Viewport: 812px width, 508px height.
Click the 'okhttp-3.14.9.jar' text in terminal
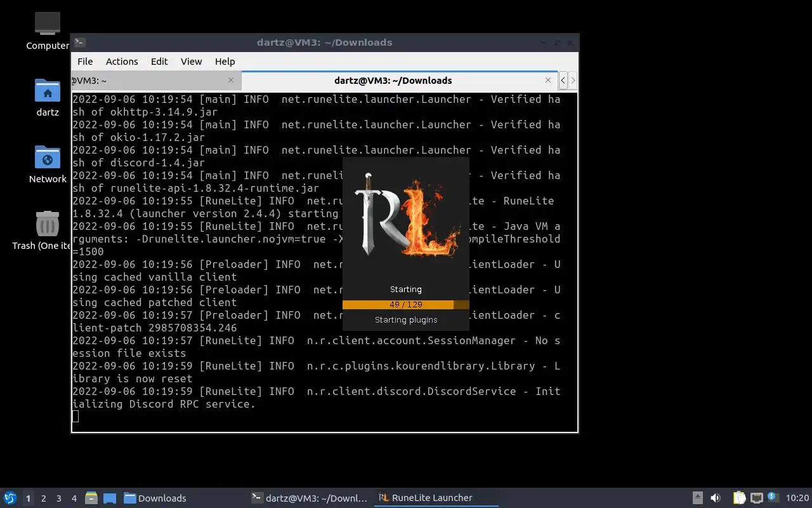pyautogui.click(x=164, y=112)
